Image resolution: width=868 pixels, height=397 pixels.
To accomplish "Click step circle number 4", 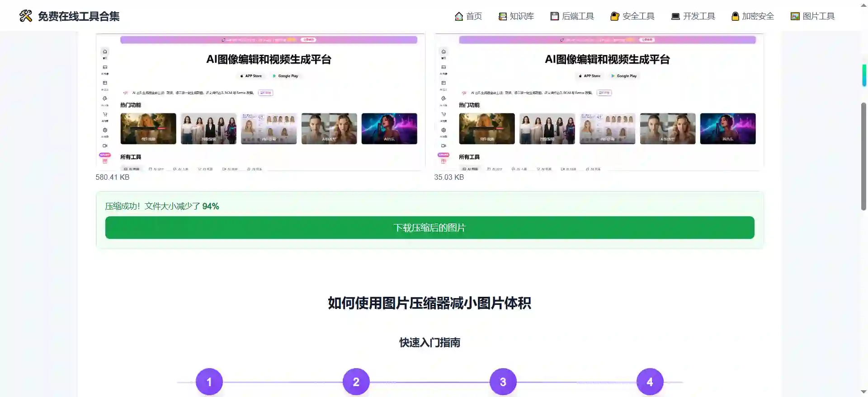I will coord(650,382).
